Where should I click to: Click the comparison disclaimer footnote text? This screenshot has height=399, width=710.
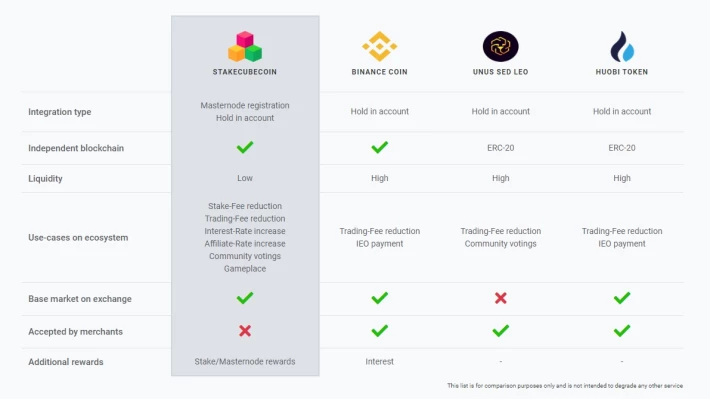[565, 386]
